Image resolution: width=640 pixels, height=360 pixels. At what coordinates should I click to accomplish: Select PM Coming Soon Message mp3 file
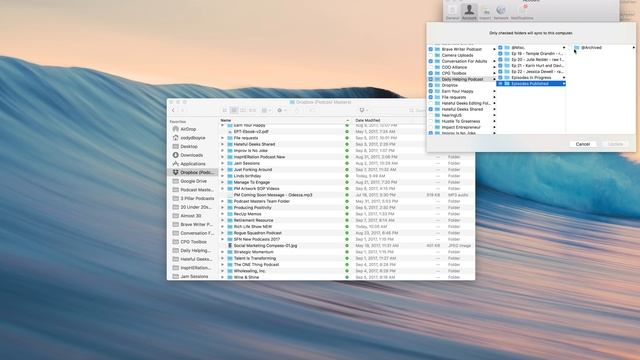coord(273,195)
